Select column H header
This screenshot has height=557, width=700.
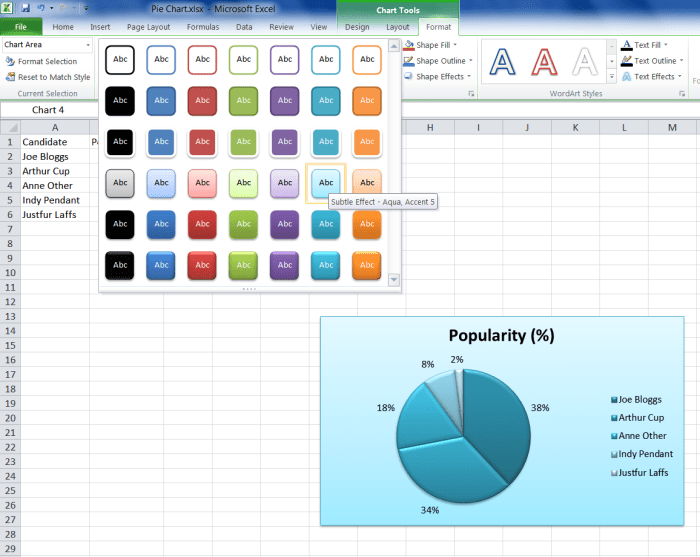[430, 128]
